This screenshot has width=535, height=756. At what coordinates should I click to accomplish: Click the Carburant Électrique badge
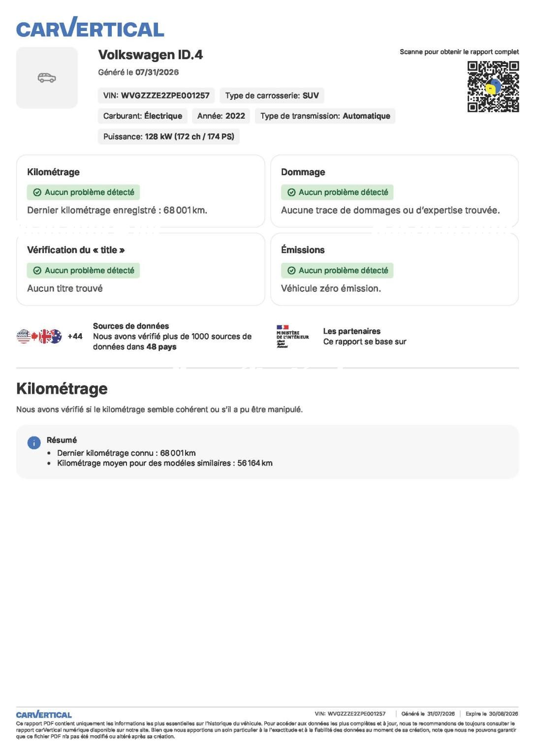click(143, 116)
